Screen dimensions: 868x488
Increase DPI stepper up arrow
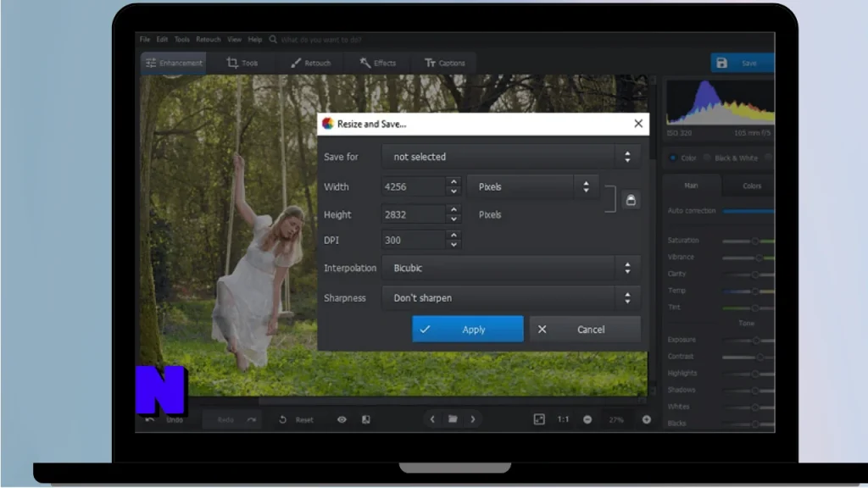click(x=453, y=236)
